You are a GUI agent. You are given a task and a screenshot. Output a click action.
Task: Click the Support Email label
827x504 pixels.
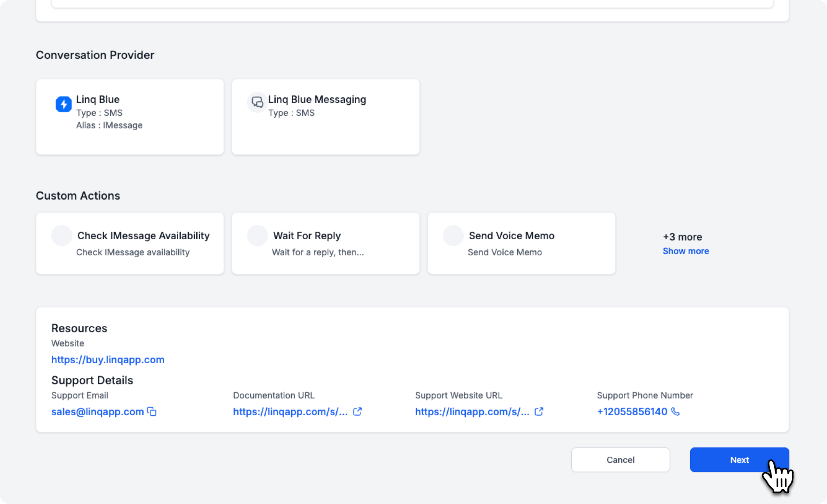[x=80, y=395]
